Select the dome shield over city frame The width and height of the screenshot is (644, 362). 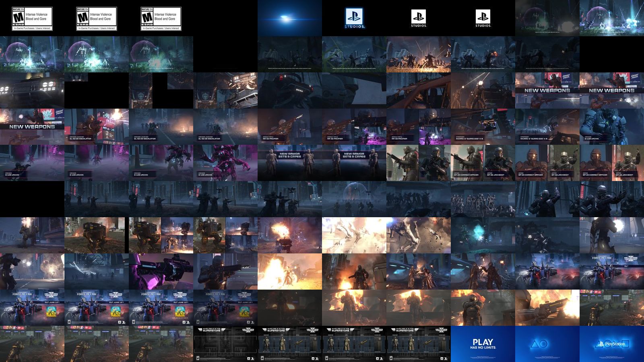point(354,199)
